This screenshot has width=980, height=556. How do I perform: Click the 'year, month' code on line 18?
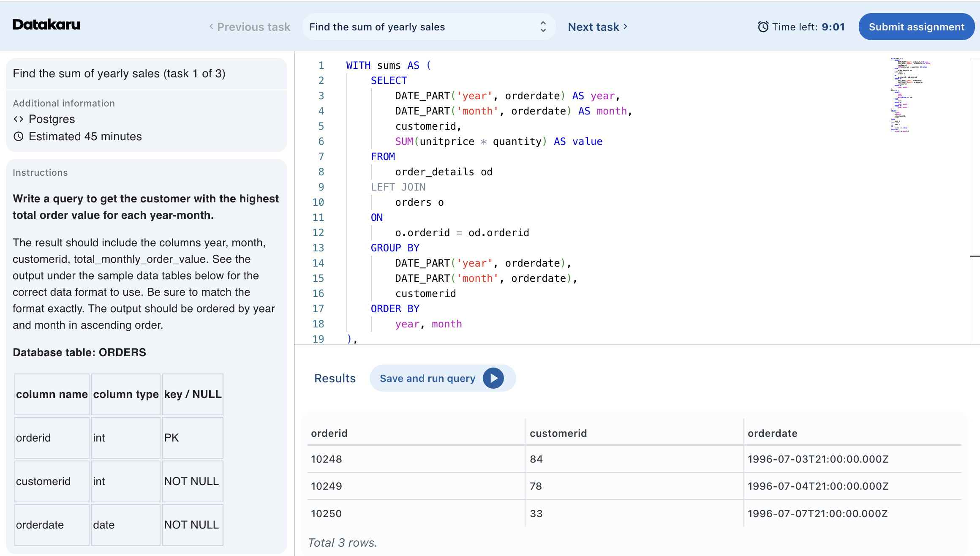click(x=428, y=324)
